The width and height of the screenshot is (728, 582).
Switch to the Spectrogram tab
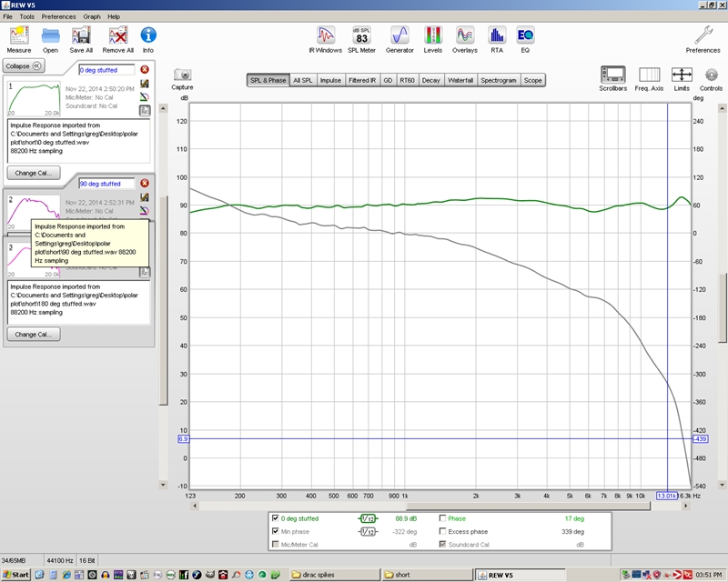point(499,80)
